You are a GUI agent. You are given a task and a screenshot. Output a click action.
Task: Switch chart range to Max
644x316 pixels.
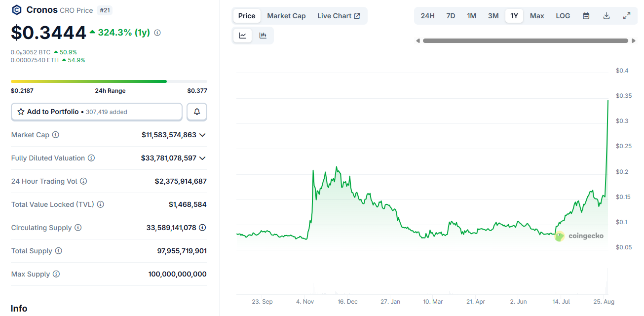537,16
